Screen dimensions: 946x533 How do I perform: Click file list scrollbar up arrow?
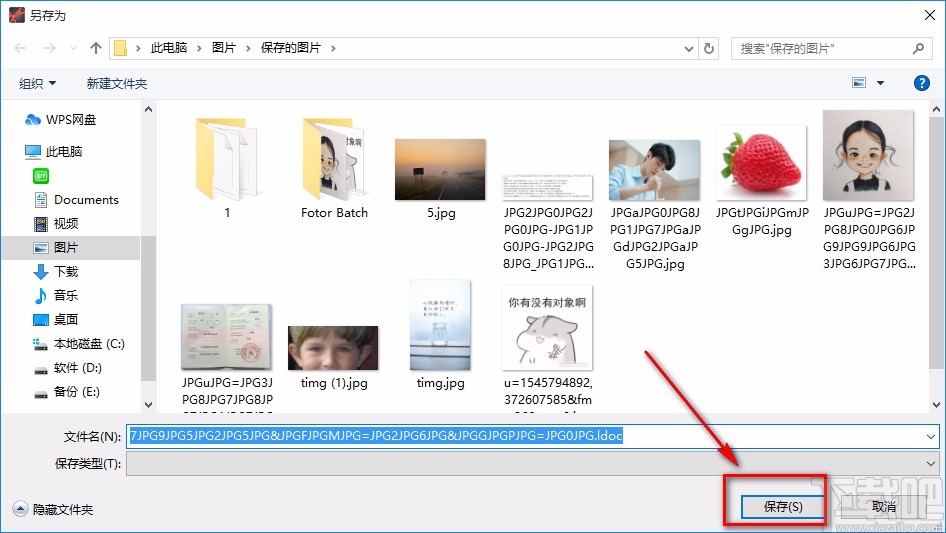936,109
